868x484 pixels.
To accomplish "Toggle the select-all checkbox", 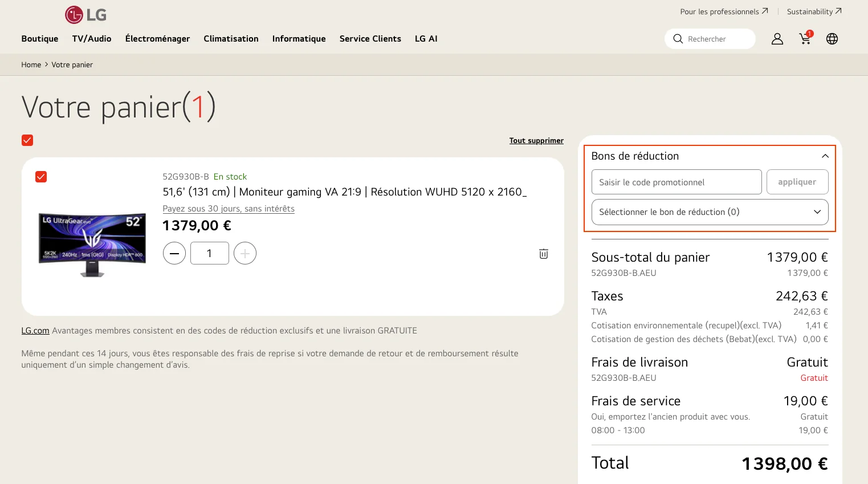I will pos(27,140).
